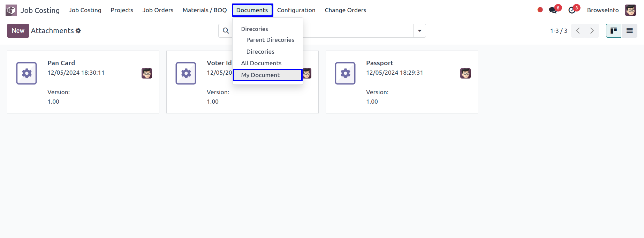Click the red recording status dot

(x=540, y=10)
